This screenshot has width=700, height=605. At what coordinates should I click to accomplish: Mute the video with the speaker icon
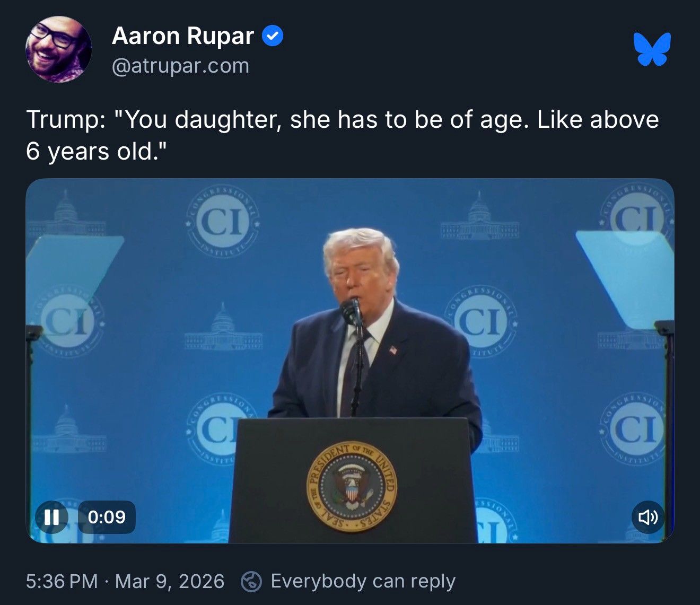point(648,517)
